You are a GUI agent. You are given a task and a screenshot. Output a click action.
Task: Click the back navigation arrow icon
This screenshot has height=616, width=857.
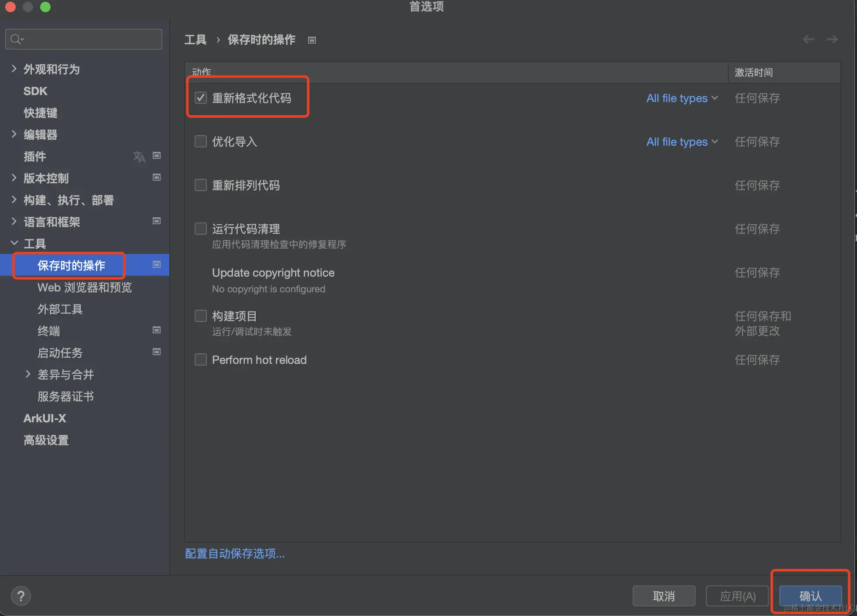click(808, 40)
